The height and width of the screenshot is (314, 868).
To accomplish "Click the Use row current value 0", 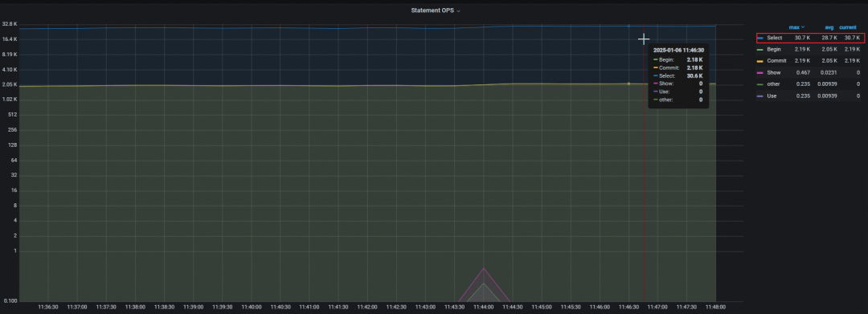I will click(x=858, y=96).
